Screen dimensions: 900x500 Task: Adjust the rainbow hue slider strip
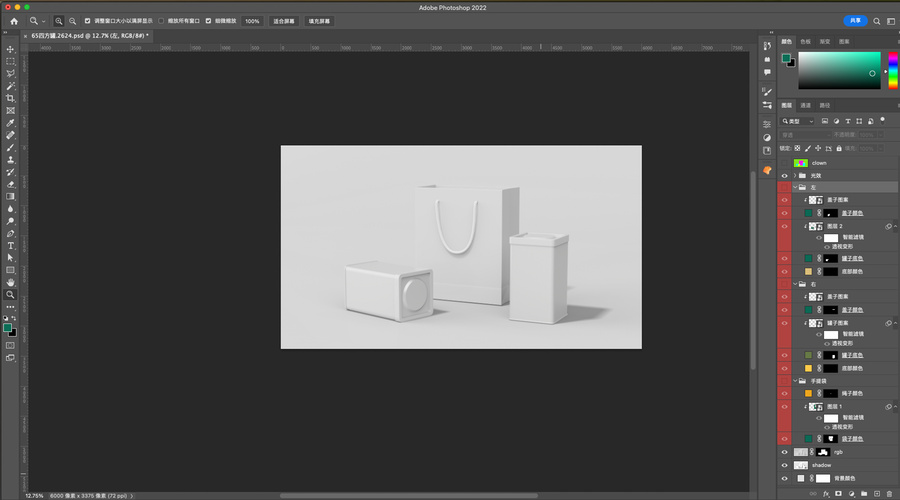[x=893, y=70]
